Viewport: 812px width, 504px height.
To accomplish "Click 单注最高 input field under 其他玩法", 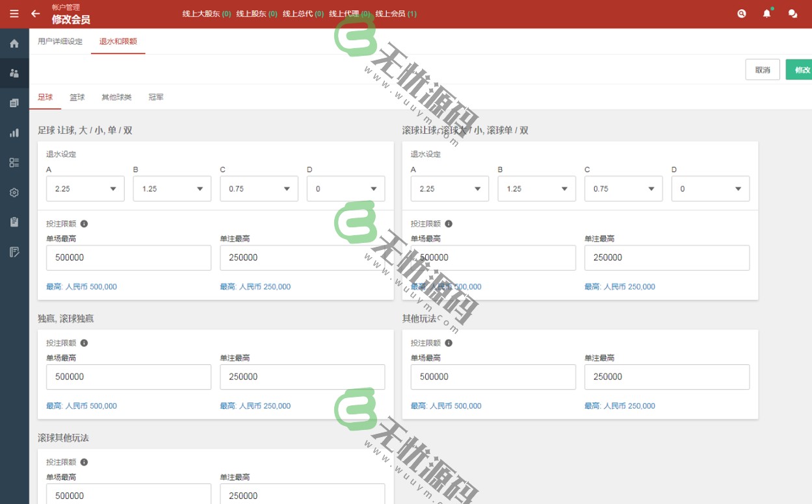I will click(x=666, y=377).
